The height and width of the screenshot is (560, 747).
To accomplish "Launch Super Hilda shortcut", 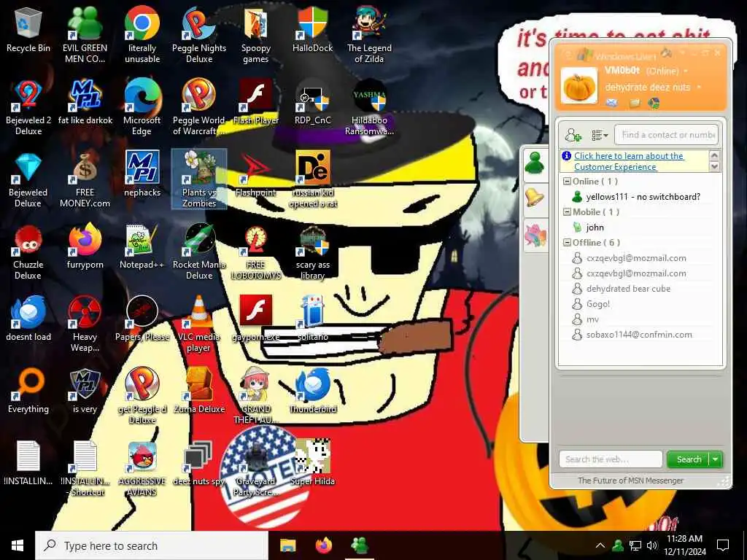I will (x=312, y=463).
